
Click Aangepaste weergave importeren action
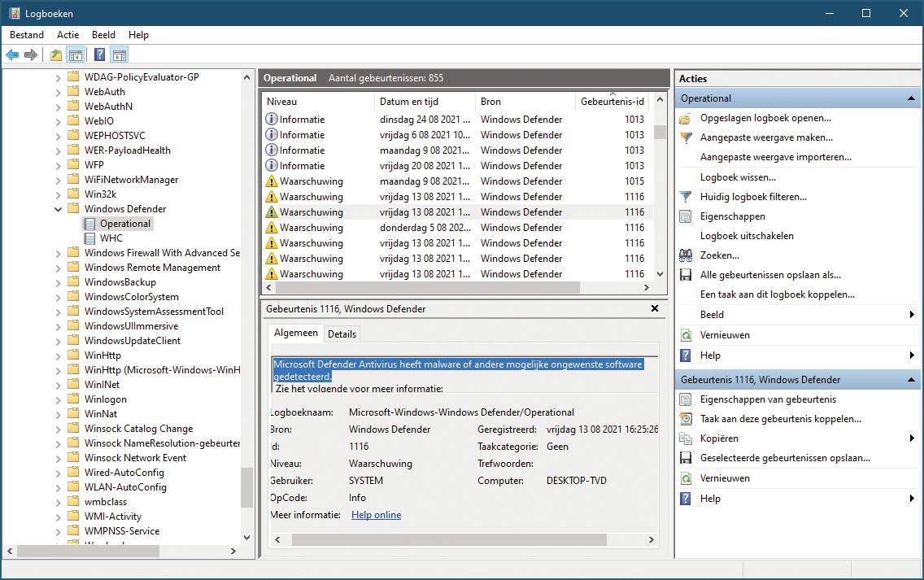(x=775, y=157)
